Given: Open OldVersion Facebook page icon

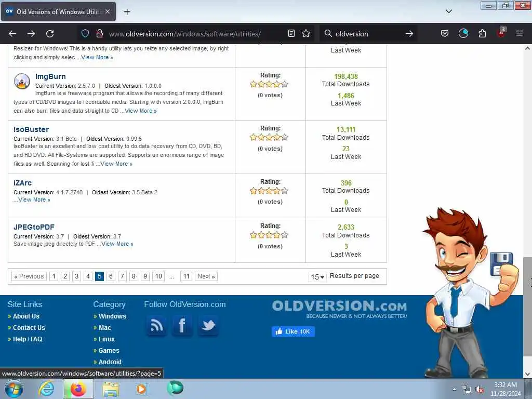Looking at the screenshot, I should point(182,325).
